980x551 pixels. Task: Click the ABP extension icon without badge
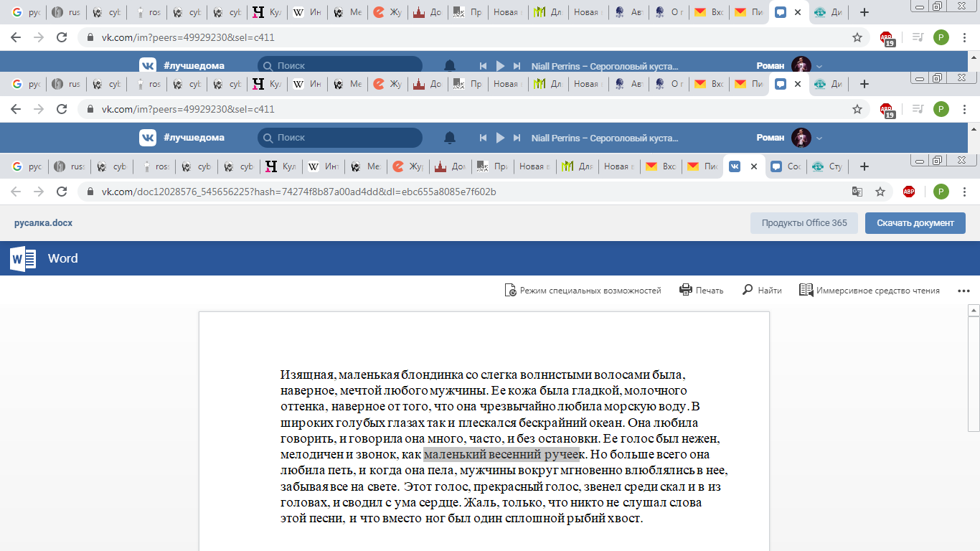point(909,192)
